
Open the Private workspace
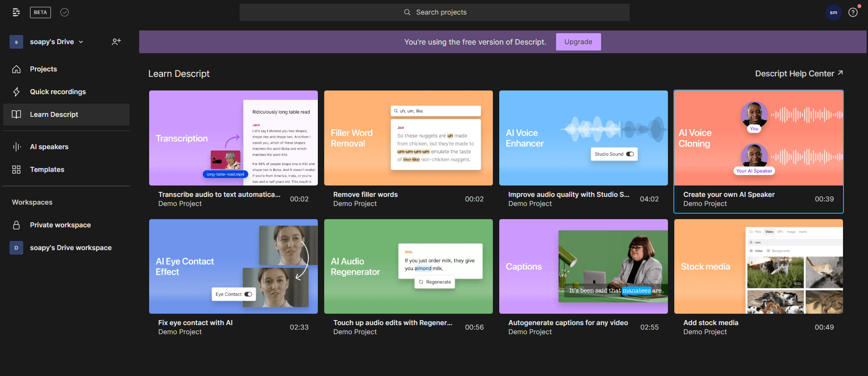click(x=66, y=225)
